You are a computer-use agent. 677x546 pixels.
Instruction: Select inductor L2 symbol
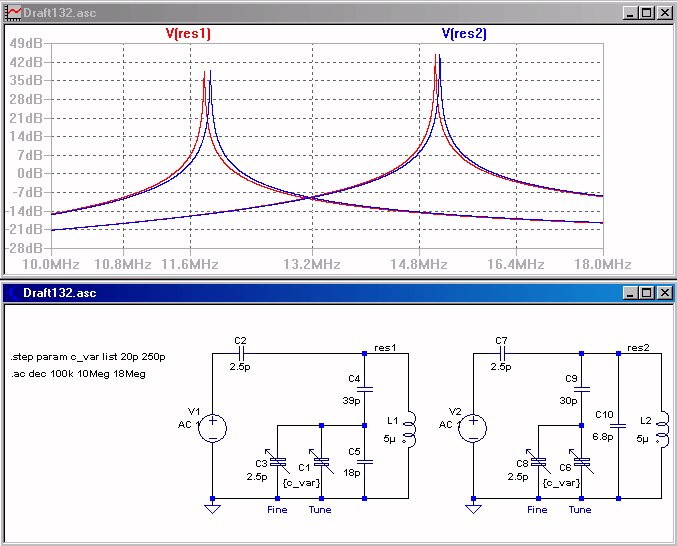662,429
